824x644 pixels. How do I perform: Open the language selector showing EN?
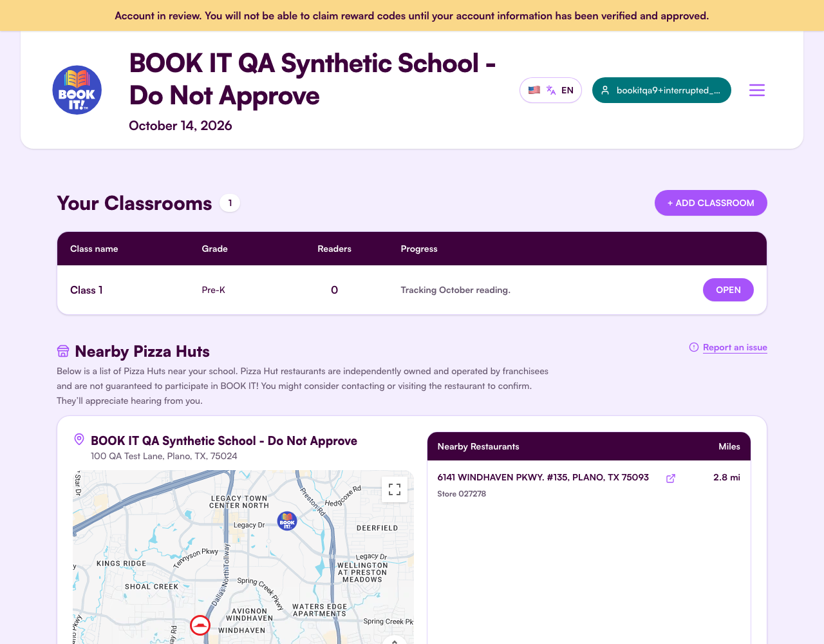(x=550, y=90)
